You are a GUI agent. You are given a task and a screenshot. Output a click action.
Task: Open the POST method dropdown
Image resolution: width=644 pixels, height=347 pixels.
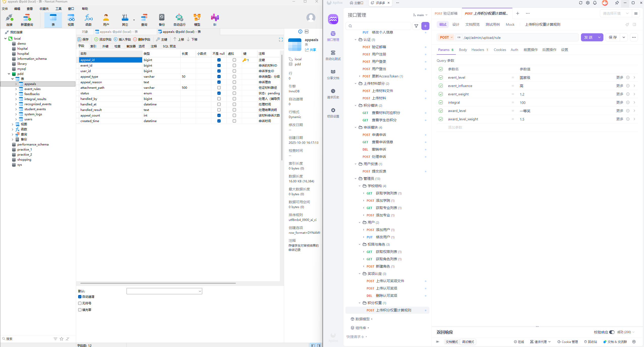[x=446, y=38]
